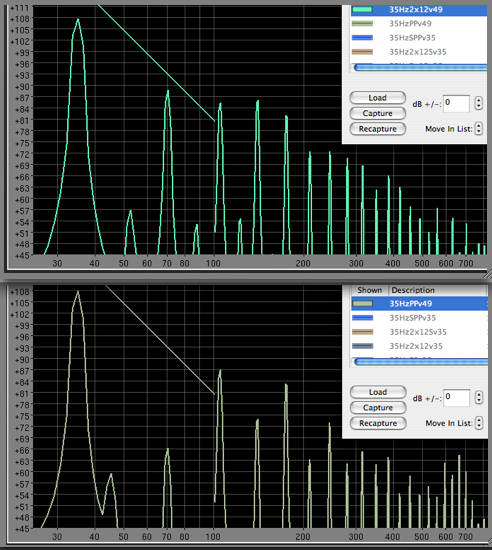Click Shown column header in bottom list
This screenshot has width=492, height=550.
[x=370, y=290]
